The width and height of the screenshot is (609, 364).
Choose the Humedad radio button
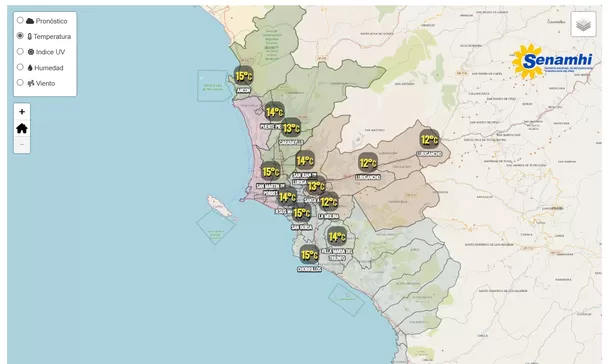point(20,67)
